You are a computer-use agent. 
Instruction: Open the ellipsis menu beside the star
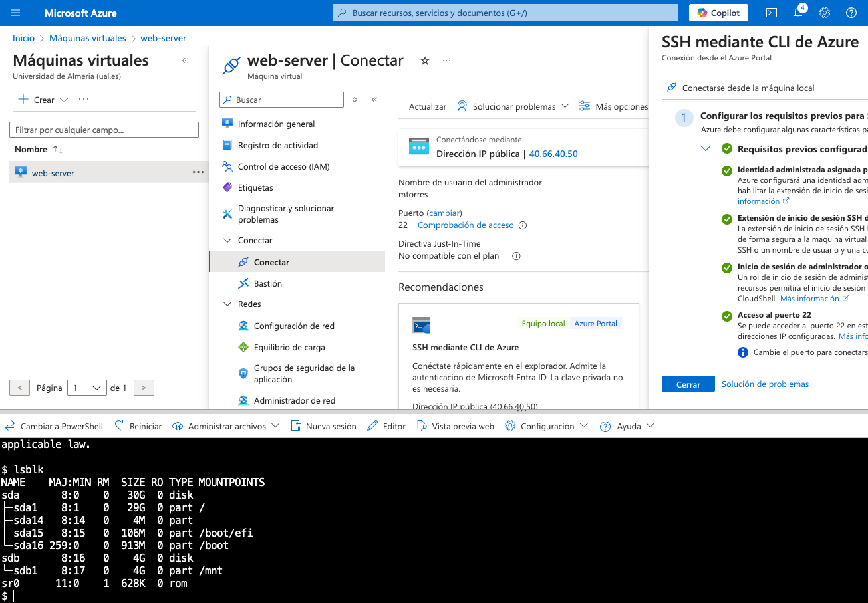[x=446, y=60]
